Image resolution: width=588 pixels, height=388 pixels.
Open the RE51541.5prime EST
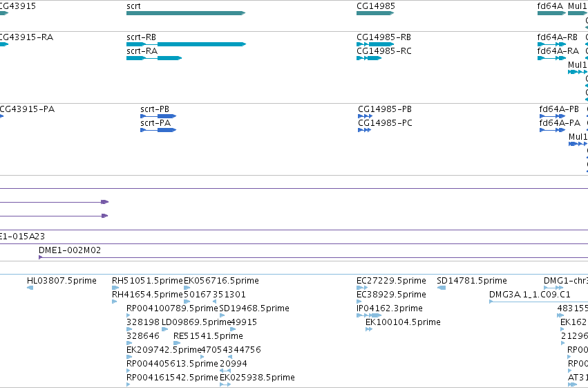(177, 343)
